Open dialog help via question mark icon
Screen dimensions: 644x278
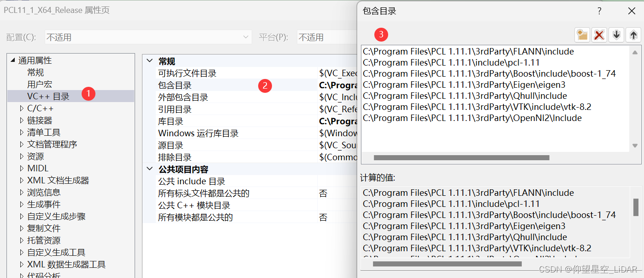(599, 11)
